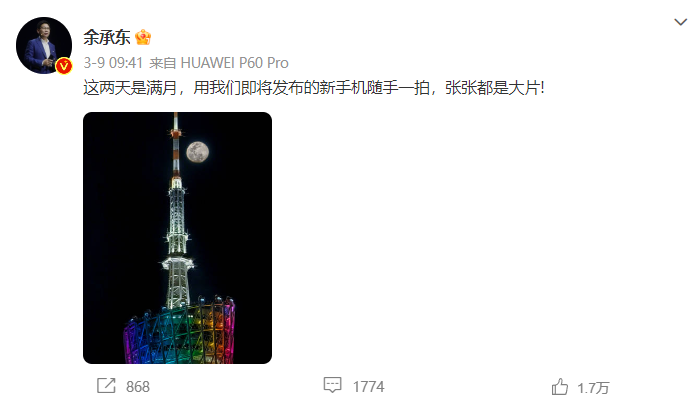Click the full moon in the photo
The width and height of the screenshot is (697, 400).
197,152
